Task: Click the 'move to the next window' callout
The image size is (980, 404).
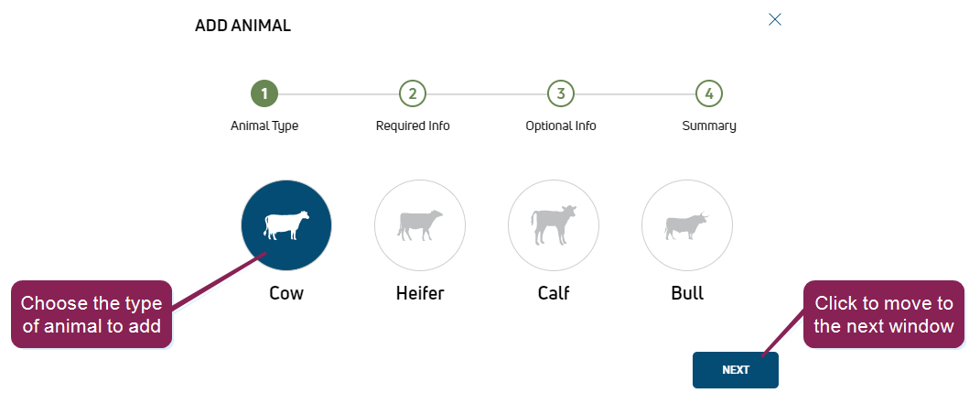Action: tap(883, 314)
